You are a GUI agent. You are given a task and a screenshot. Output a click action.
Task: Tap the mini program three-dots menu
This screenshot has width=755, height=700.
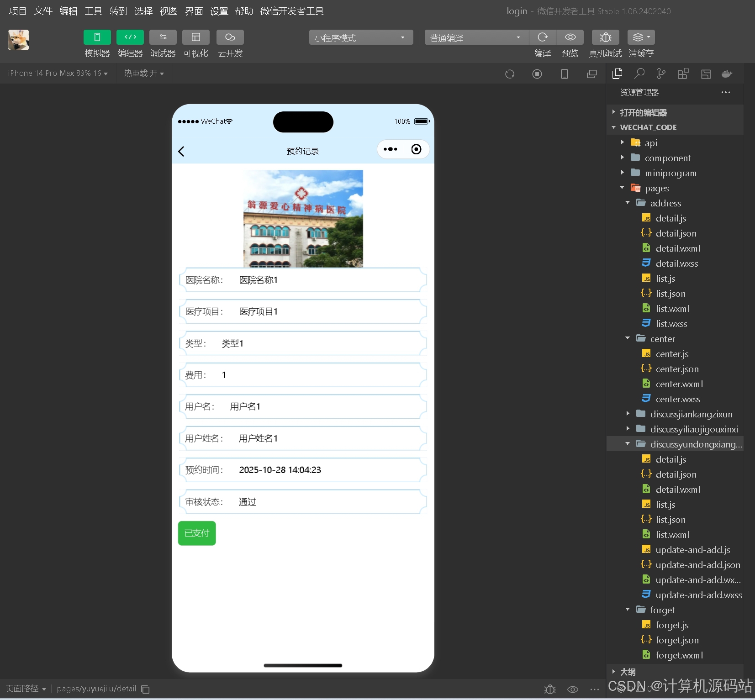point(391,149)
